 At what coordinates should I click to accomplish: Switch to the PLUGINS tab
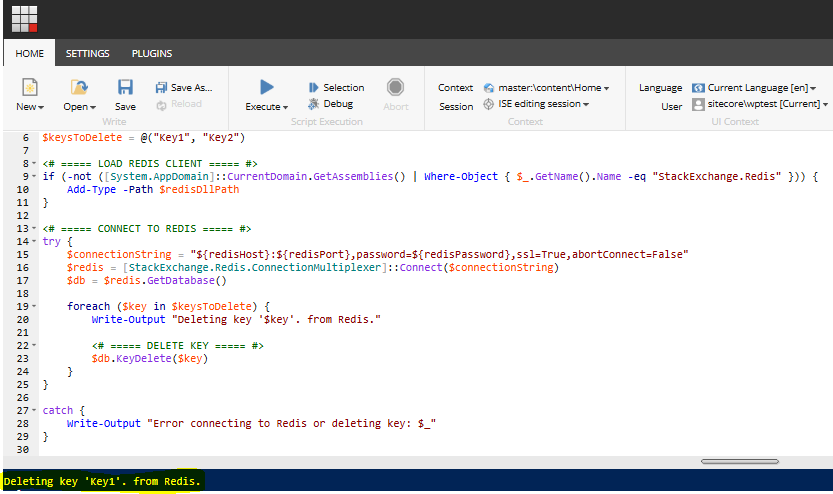tap(152, 54)
